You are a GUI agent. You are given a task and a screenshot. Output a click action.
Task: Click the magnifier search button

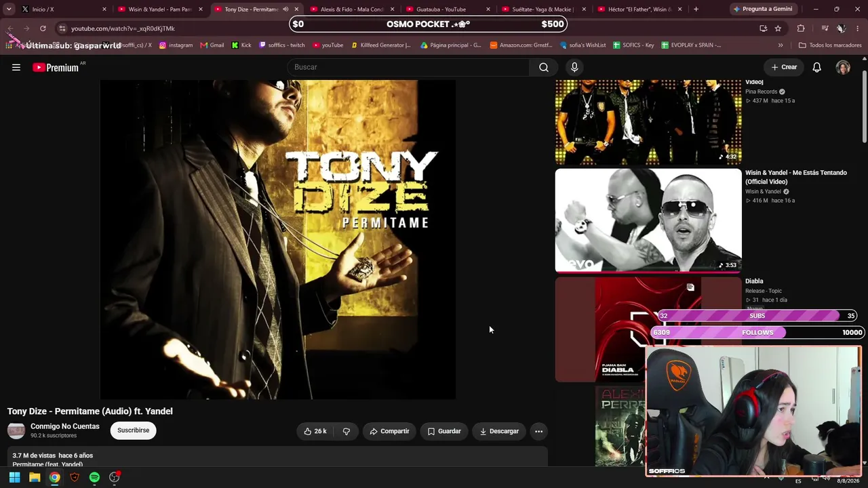pos(544,67)
